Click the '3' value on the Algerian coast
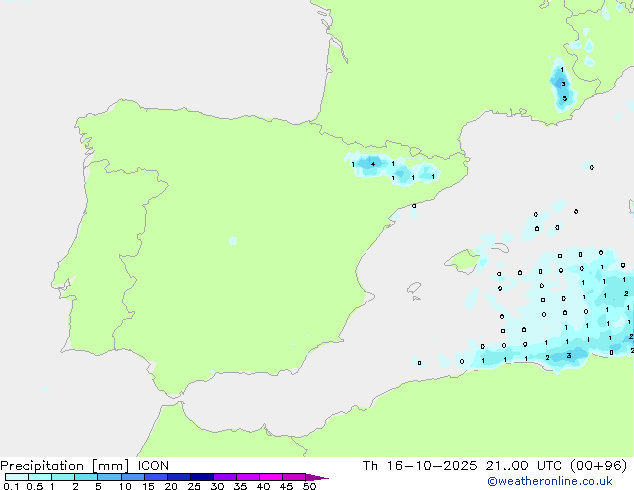The height and width of the screenshot is (490, 634). coord(569,355)
